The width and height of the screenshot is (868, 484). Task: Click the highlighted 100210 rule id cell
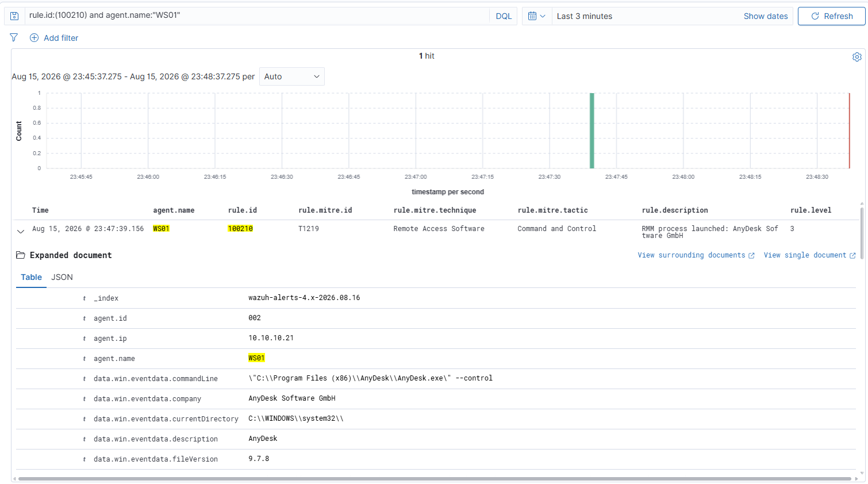(240, 229)
